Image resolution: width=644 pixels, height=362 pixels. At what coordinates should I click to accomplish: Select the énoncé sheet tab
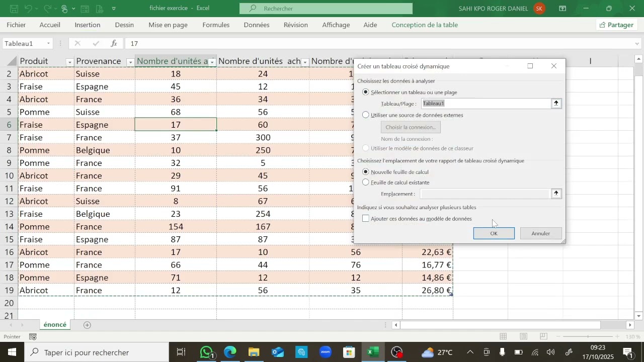tap(55, 325)
